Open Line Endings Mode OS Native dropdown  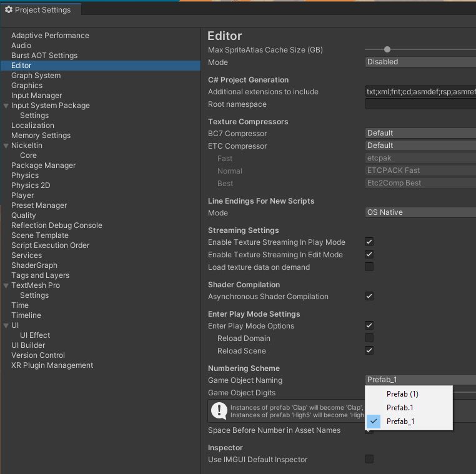point(420,212)
